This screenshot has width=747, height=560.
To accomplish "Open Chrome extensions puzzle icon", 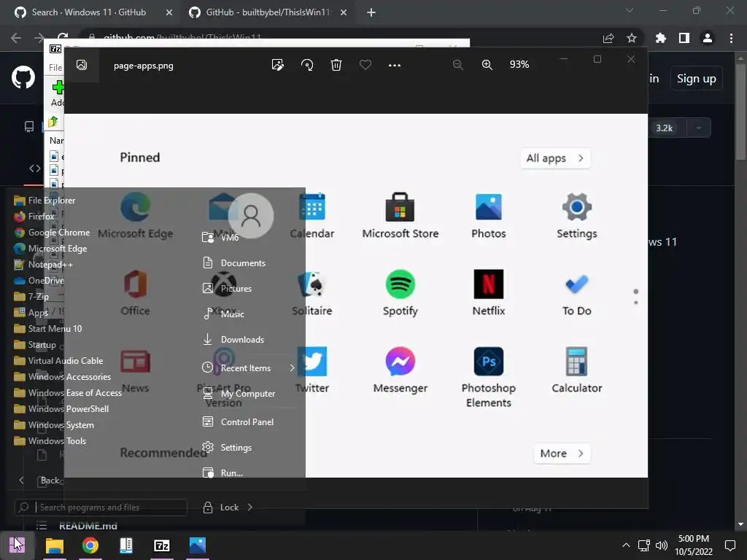I will pos(660,38).
